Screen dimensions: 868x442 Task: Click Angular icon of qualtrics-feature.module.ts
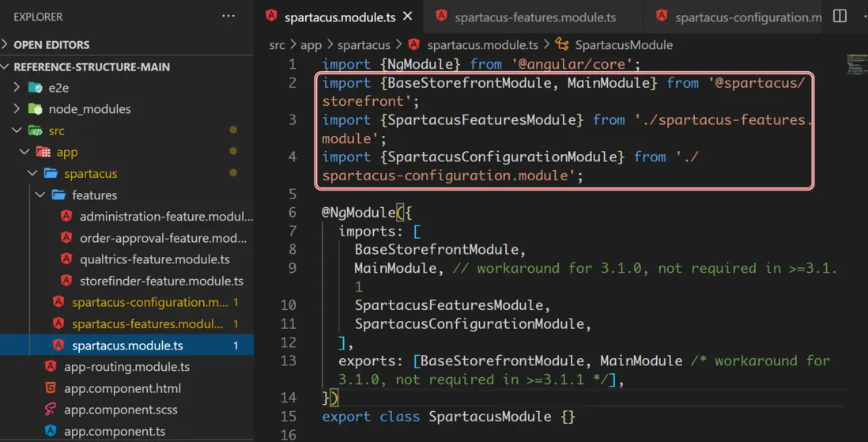pyautogui.click(x=66, y=259)
